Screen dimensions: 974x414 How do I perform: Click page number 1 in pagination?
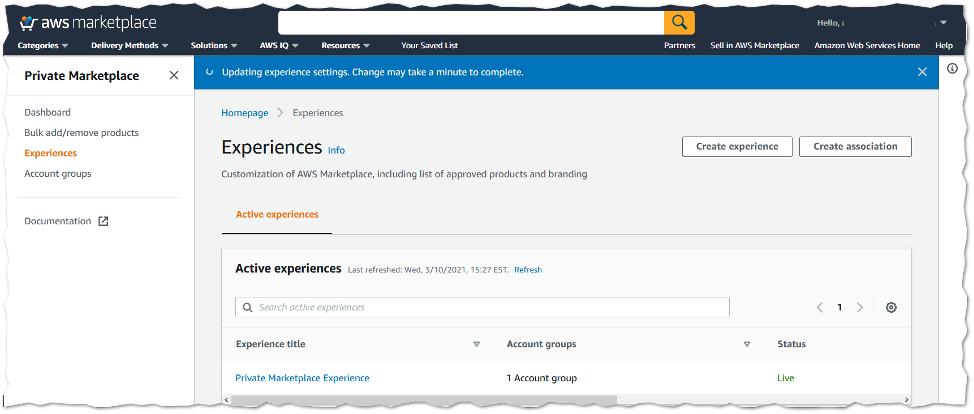(840, 307)
